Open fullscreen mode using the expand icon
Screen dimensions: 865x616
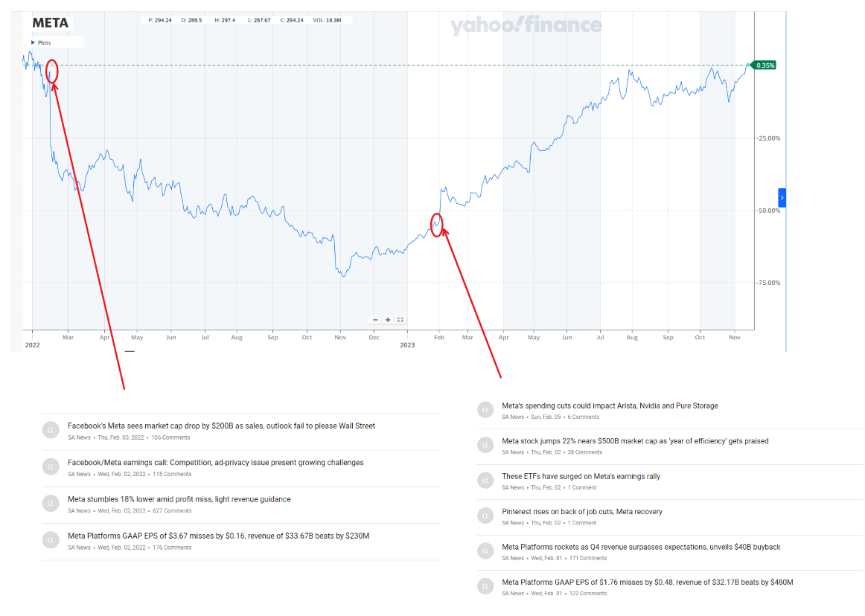(x=400, y=319)
